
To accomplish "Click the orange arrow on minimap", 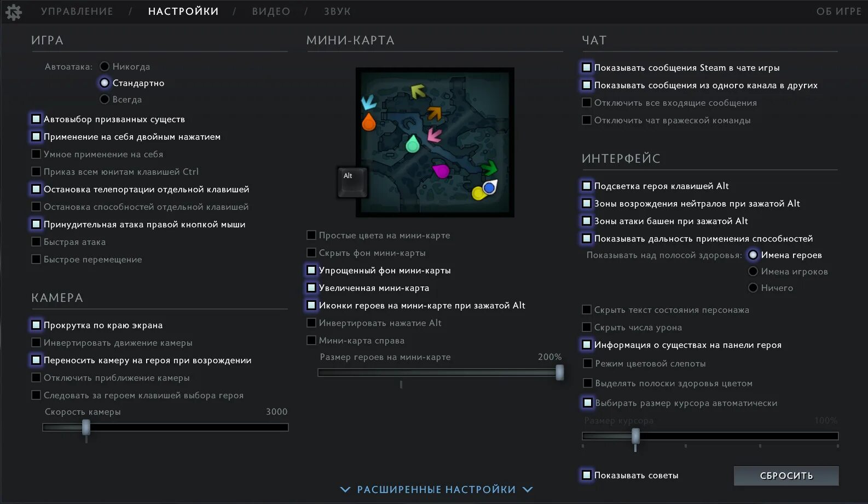I will [435, 113].
